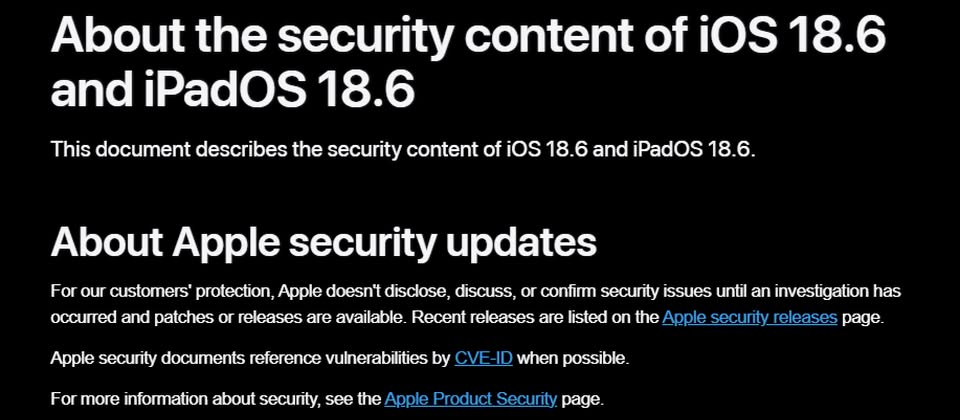Click the "About Apple security updates" heading
The height and width of the screenshot is (420, 960).
click(323, 242)
